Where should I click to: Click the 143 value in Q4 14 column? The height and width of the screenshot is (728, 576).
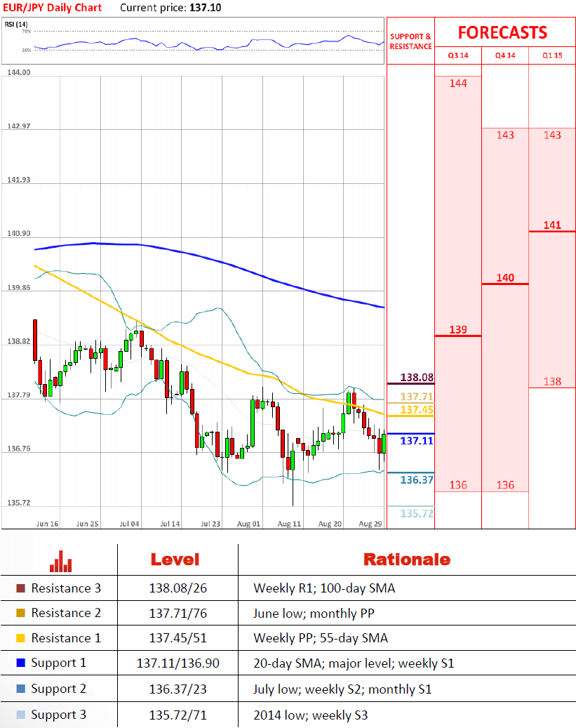[x=505, y=135]
